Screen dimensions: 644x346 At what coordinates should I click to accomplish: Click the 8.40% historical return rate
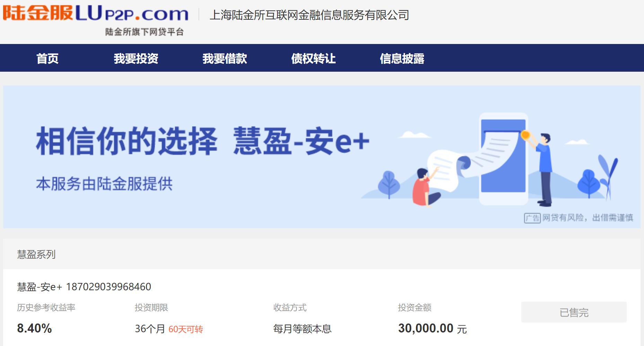(x=34, y=328)
